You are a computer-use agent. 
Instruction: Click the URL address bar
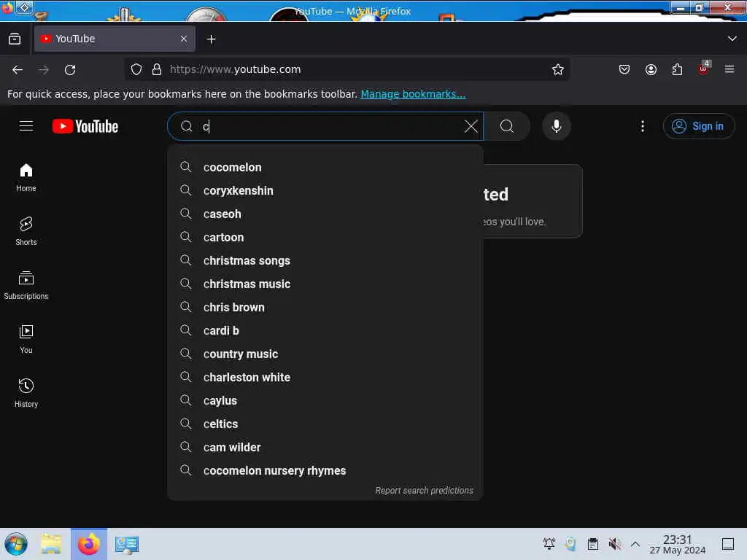[x=347, y=69]
